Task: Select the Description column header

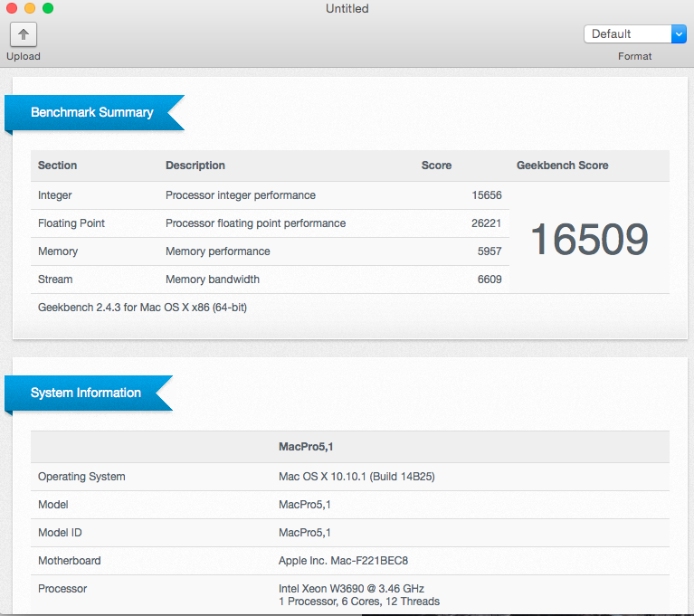Action: 195,166
